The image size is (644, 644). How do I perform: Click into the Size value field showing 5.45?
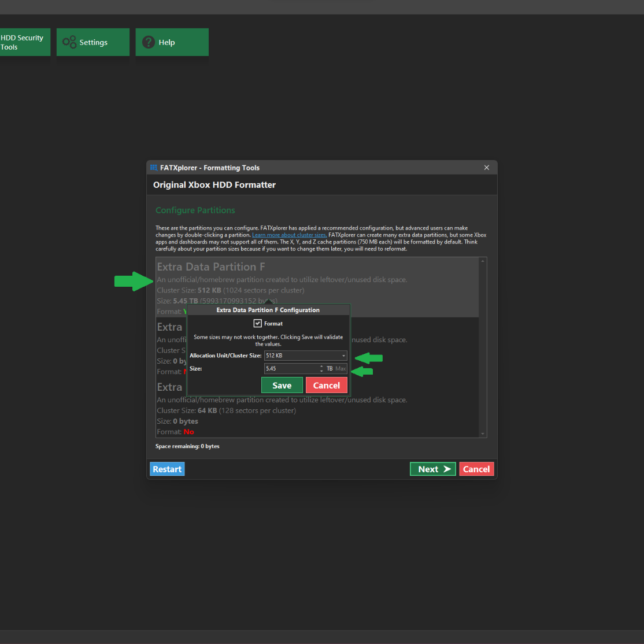click(x=291, y=368)
